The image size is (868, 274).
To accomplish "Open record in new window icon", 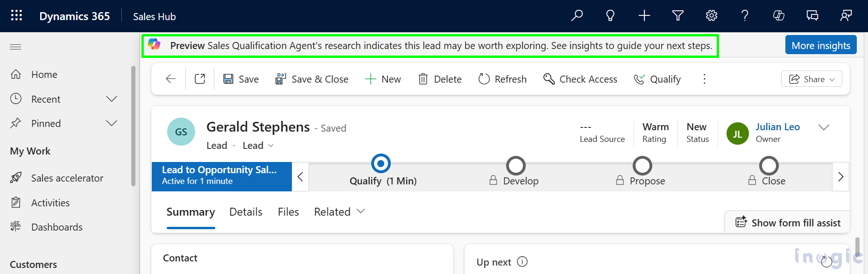I will click(200, 79).
